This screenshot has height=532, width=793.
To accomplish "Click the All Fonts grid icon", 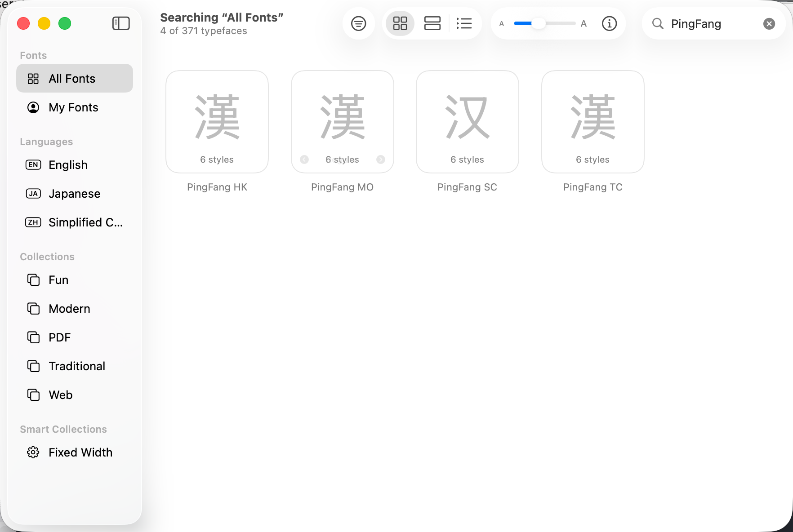I will pyautogui.click(x=33, y=79).
